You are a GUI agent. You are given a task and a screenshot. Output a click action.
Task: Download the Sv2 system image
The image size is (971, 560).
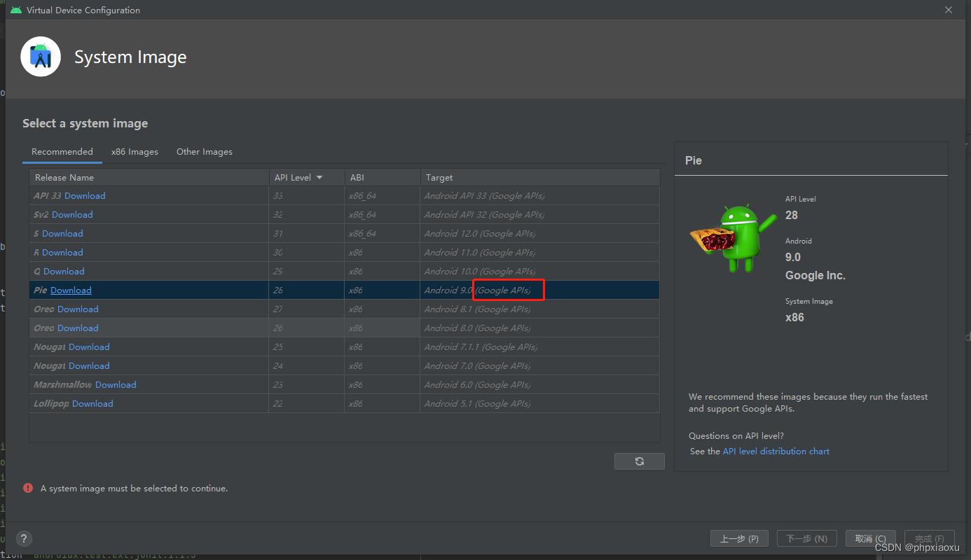tap(72, 215)
